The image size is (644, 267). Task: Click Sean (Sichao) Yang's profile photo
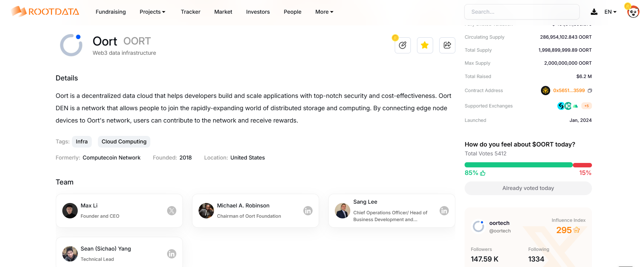coord(70,254)
